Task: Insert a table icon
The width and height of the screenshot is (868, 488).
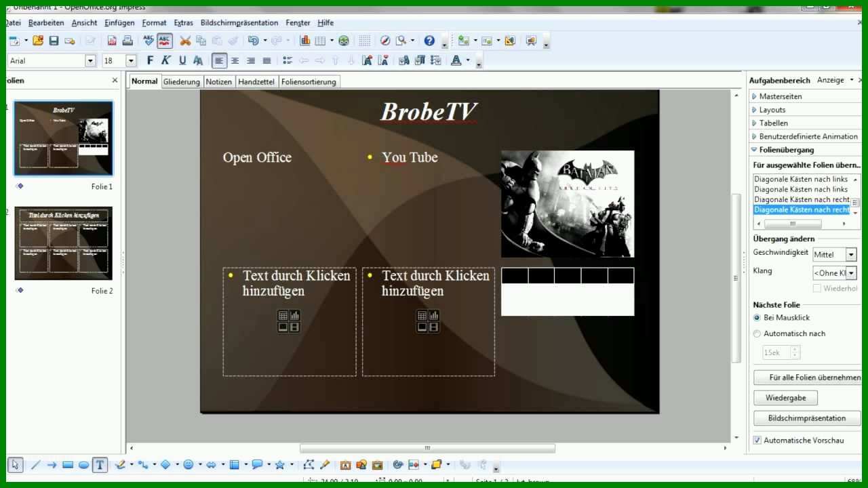Action: [x=320, y=41]
